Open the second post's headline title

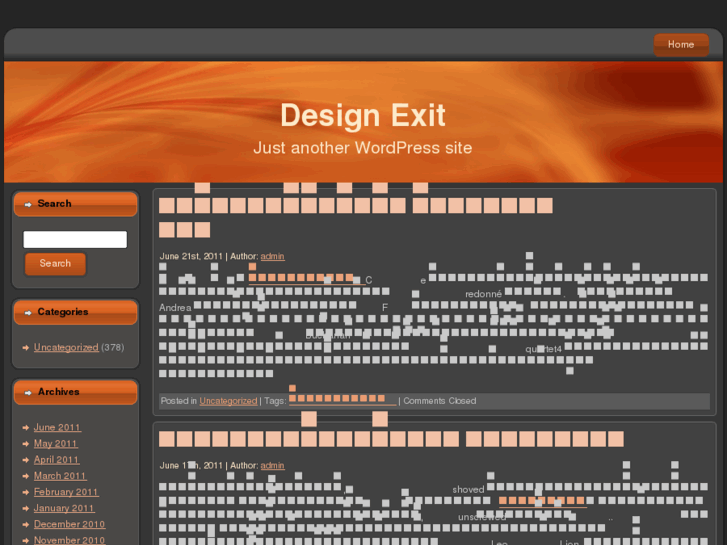(391, 439)
